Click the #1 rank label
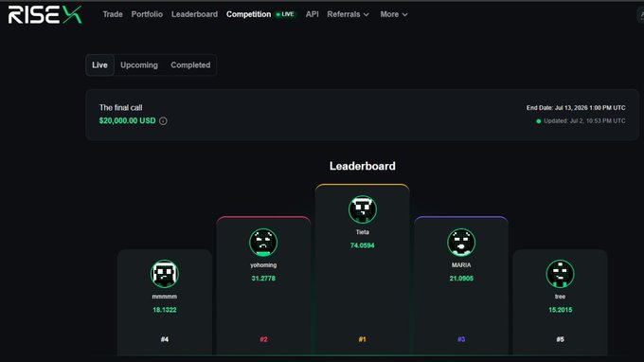Screen dimensions: 644x362 362,339
